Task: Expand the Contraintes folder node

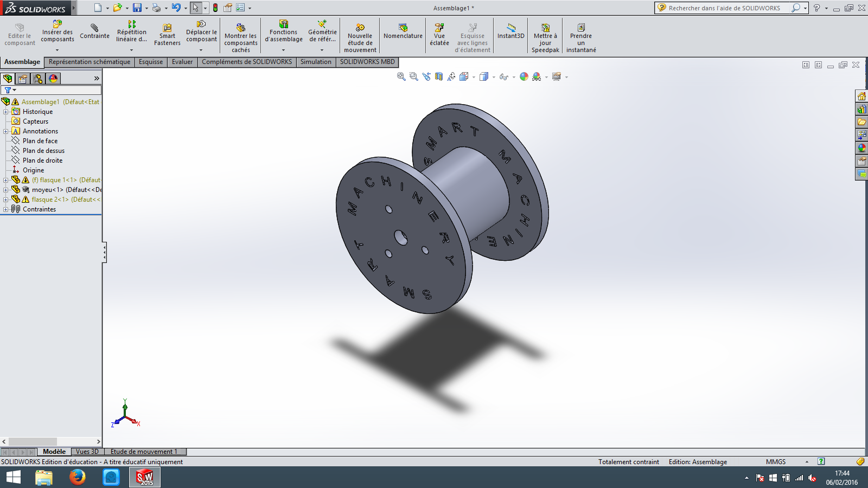Action: [5, 209]
